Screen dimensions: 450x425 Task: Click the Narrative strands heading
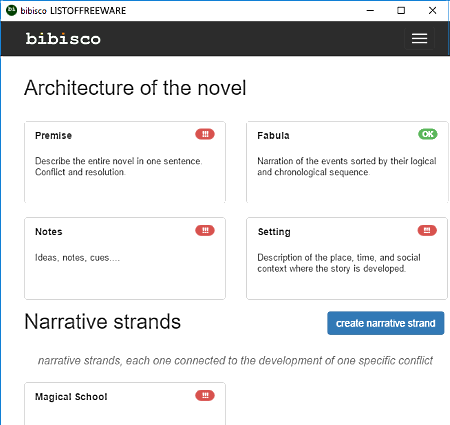pyautogui.click(x=102, y=322)
